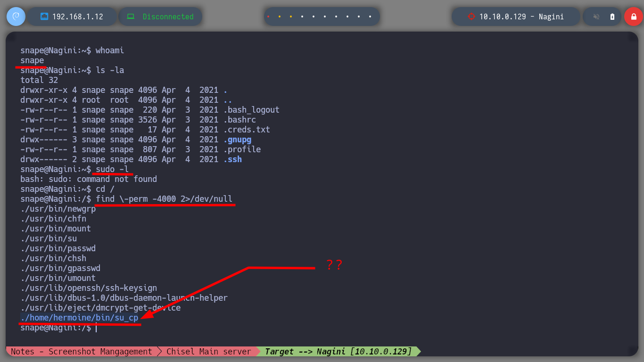Click the cd / command text

tap(105, 189)
